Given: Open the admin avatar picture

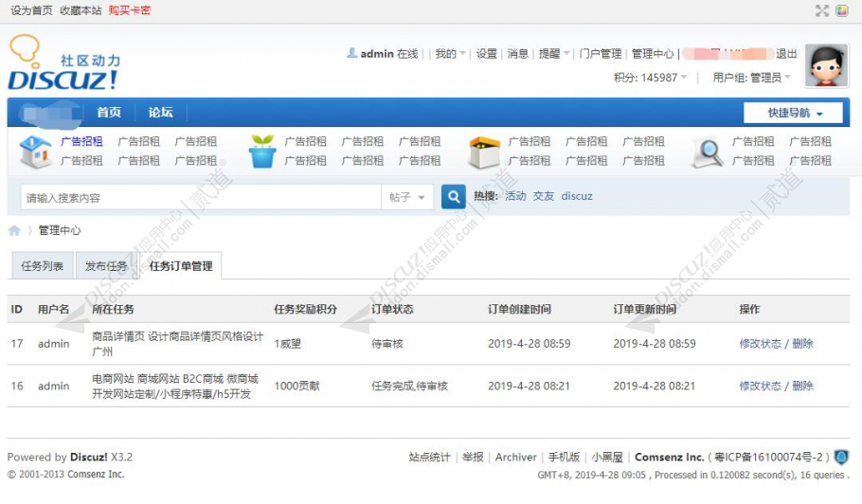Looking at the screenshot, I should (827, 65).
